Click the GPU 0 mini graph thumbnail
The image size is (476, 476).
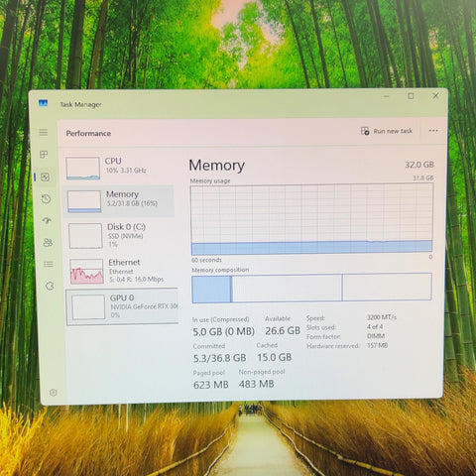click(x=88, y=307)
